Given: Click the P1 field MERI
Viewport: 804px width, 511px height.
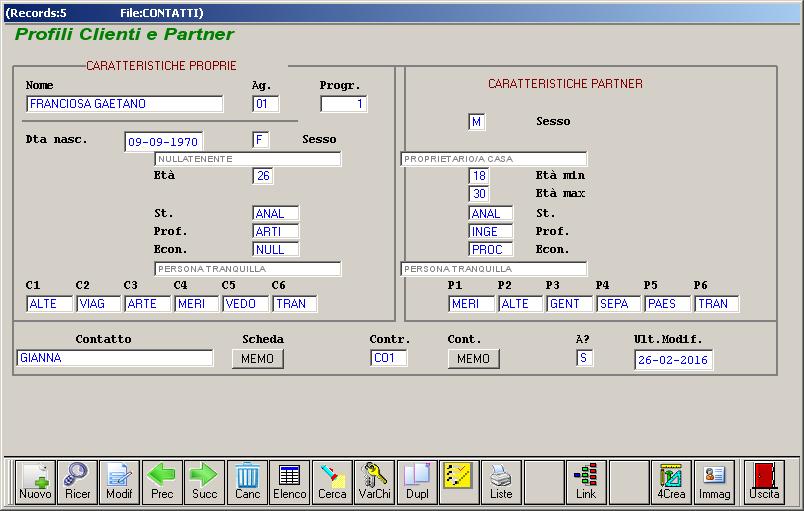Looking at the screenshot, I should point(471,304).
